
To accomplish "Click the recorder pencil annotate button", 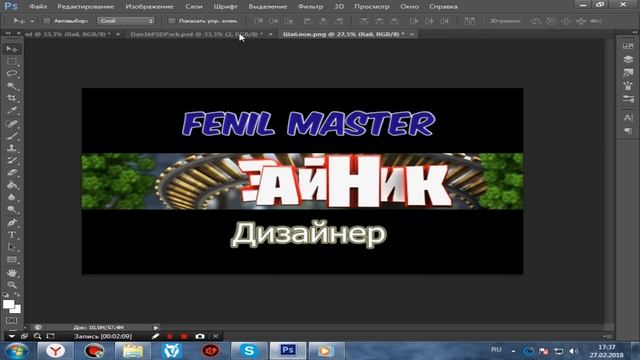I will pos(155,336).
